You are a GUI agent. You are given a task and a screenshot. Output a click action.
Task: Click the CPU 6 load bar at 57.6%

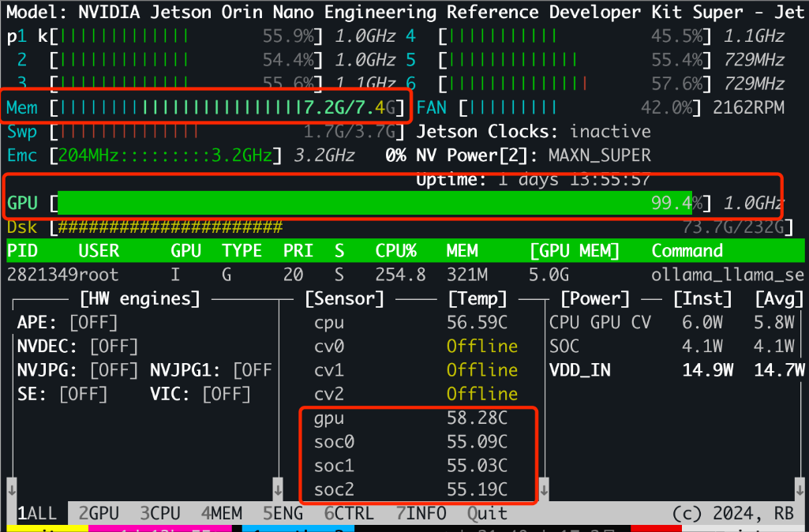tap(575, 83)
